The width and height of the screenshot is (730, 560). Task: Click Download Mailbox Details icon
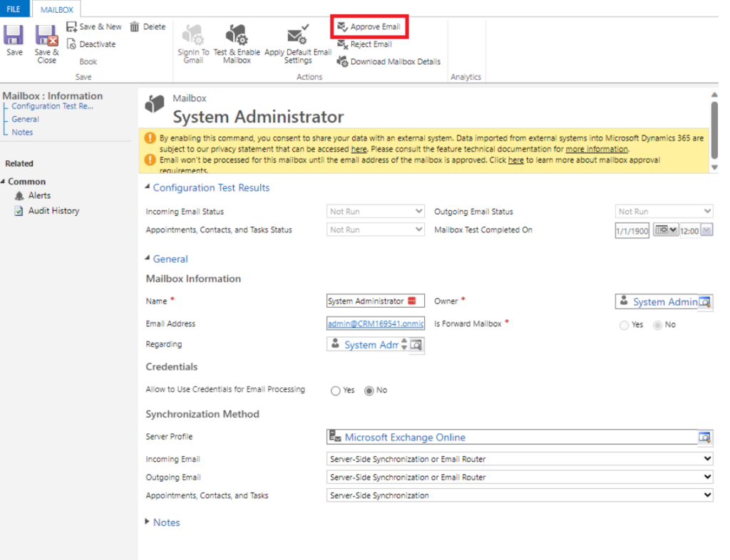click(x=387, y=61)
